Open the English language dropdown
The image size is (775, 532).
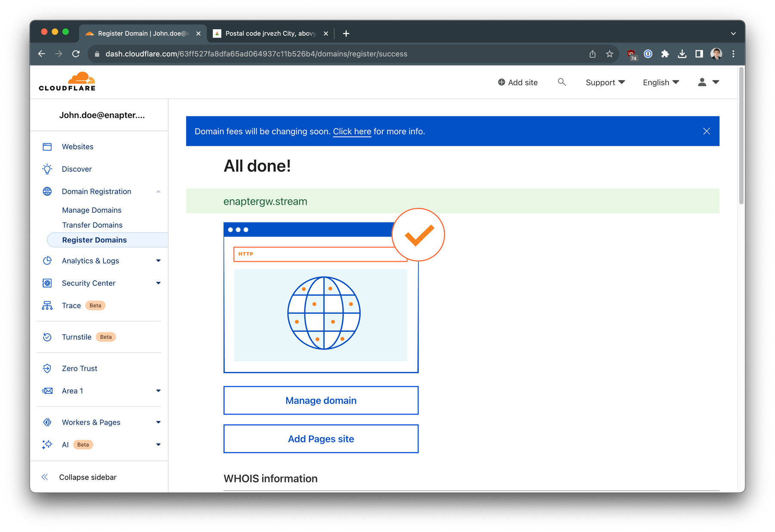[660, 82]
